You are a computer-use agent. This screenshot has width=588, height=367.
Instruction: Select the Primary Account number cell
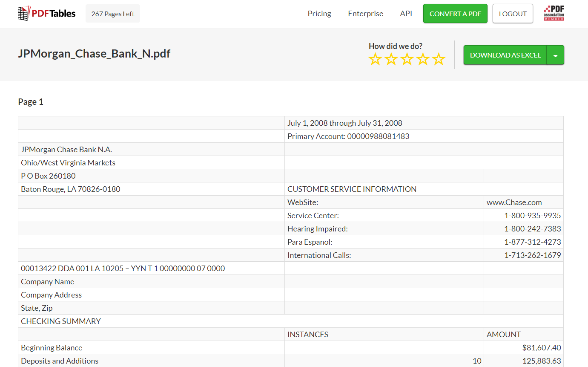[424, 136]
